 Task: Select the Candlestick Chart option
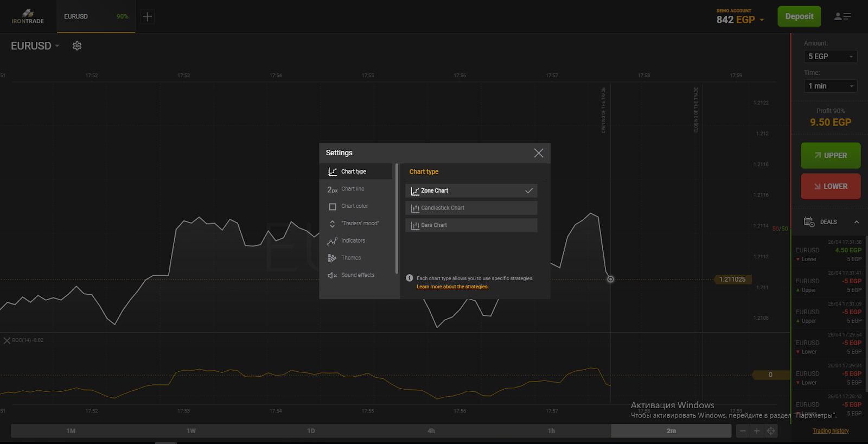tap(471, 208)
